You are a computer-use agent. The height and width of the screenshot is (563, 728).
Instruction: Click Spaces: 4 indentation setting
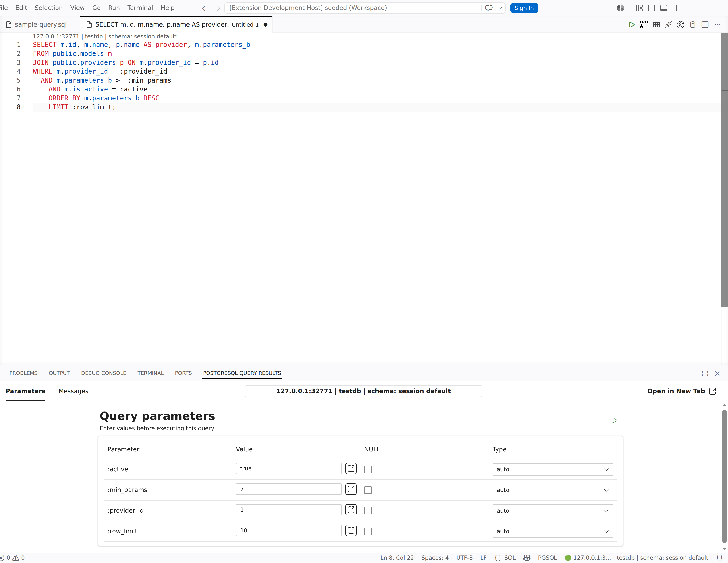pos(435,558)
